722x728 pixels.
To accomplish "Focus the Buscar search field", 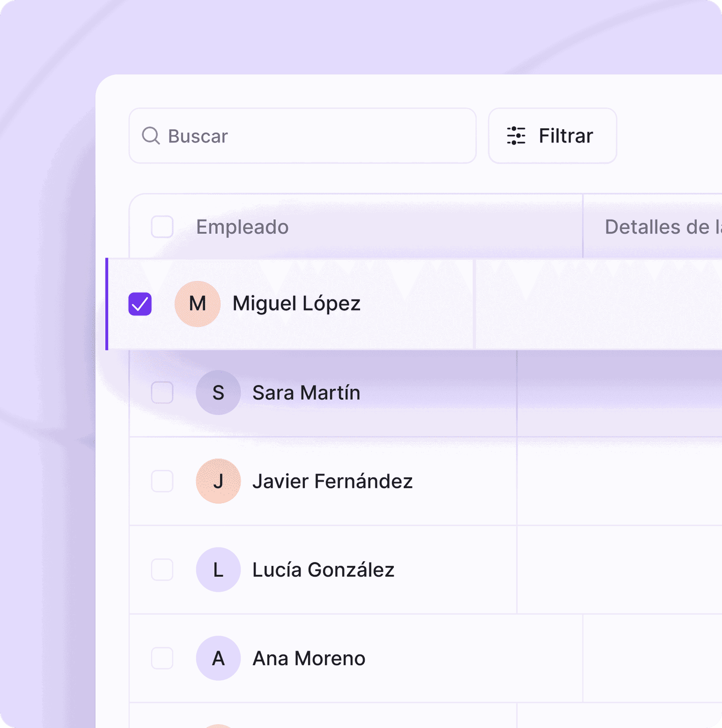I will pos(302,136).
